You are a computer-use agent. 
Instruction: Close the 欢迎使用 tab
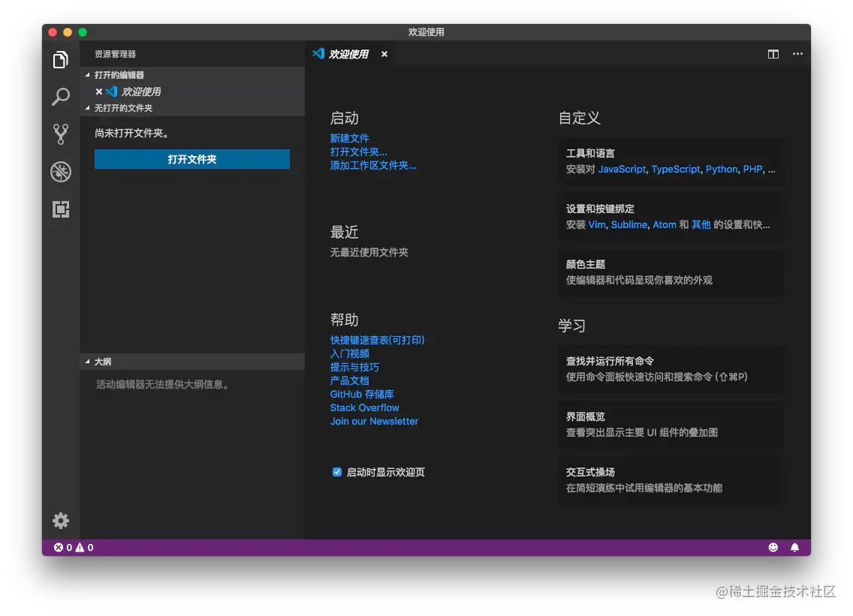[384, 53]
